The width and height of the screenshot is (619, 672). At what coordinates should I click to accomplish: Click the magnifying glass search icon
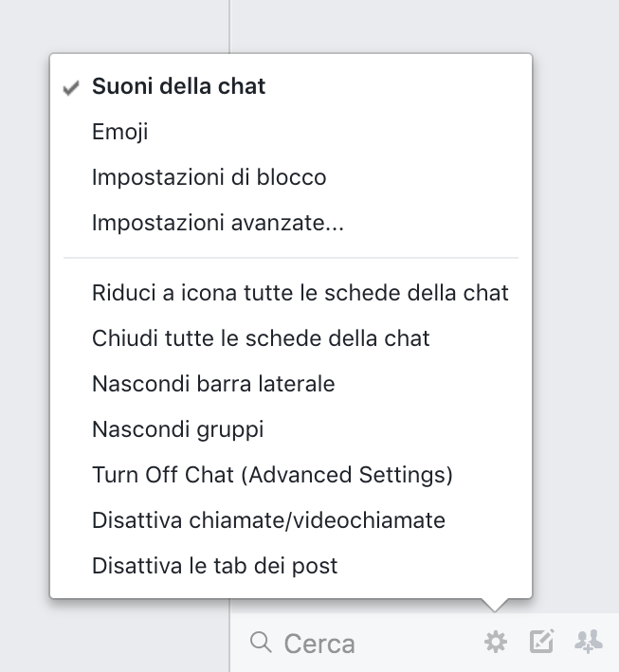coord(261,643)
